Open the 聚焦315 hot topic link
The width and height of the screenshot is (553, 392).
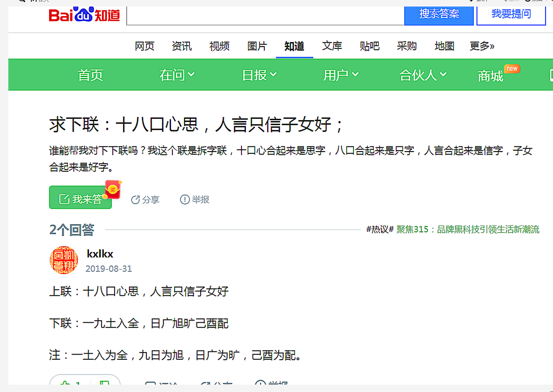click(468, 230)
